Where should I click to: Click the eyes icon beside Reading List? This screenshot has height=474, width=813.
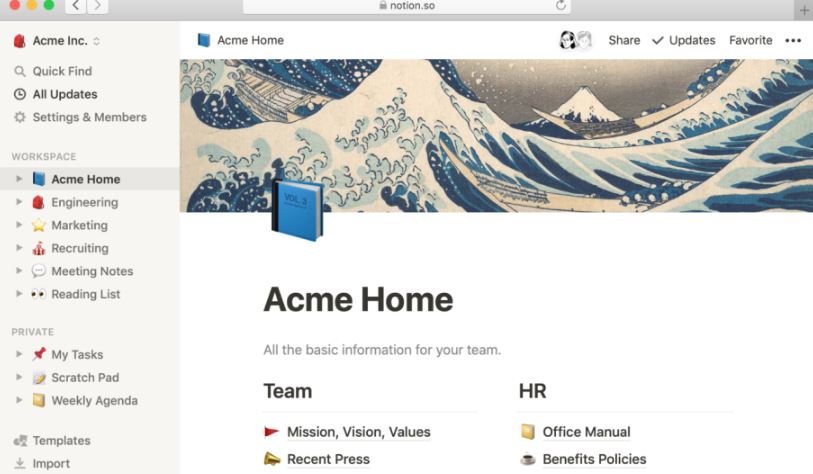[39, 294]
